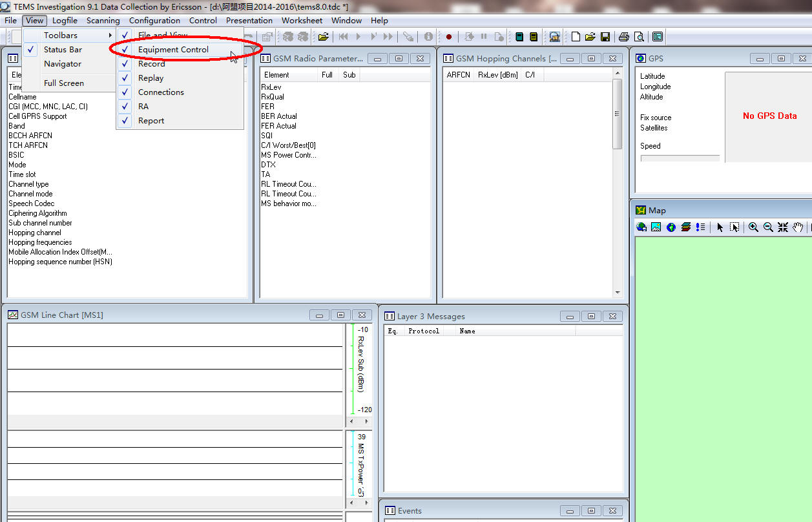812x522 pixels.
Task: Click the Protocol column header
Action: (424, 331)
